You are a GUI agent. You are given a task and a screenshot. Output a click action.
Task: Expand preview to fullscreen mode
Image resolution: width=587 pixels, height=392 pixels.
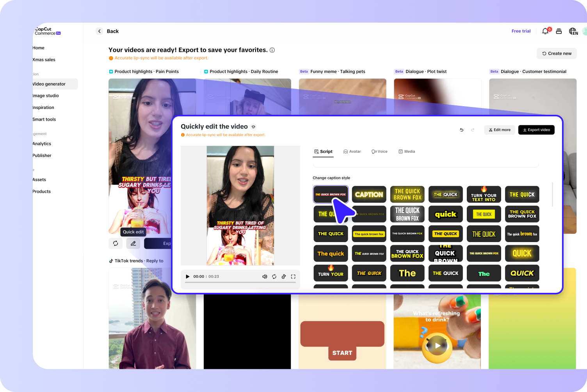[293, 276]
